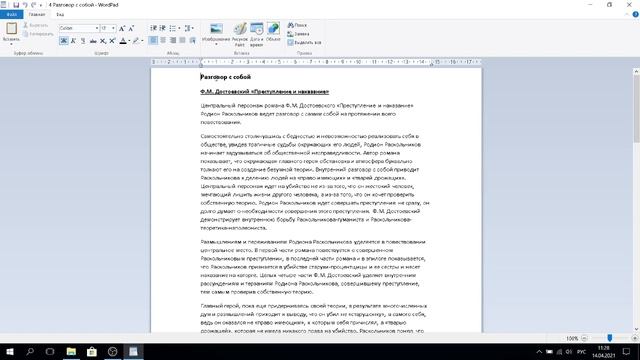640x360 pixels.
Task: Click the WordPad taskbar button
Action: coord(133,351)
